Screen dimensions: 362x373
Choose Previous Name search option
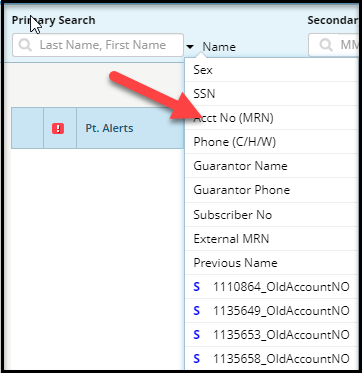(x=272, y=263)
